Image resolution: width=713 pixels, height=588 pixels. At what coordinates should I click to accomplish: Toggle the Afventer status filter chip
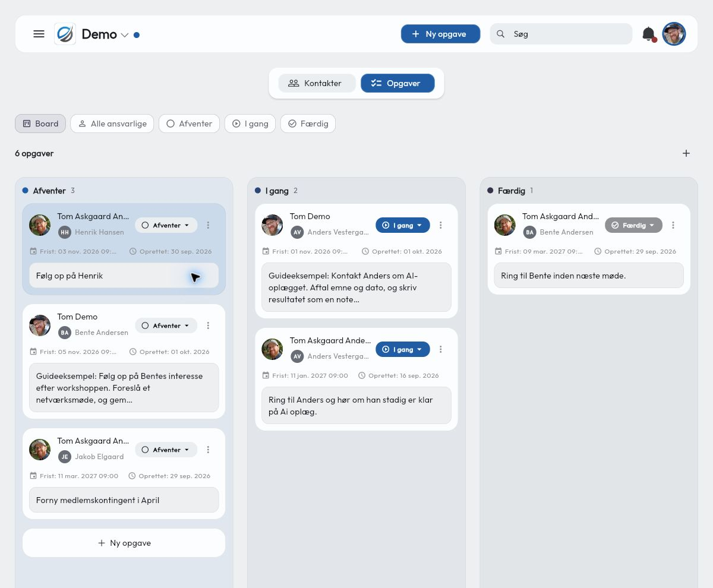point(189,124)
